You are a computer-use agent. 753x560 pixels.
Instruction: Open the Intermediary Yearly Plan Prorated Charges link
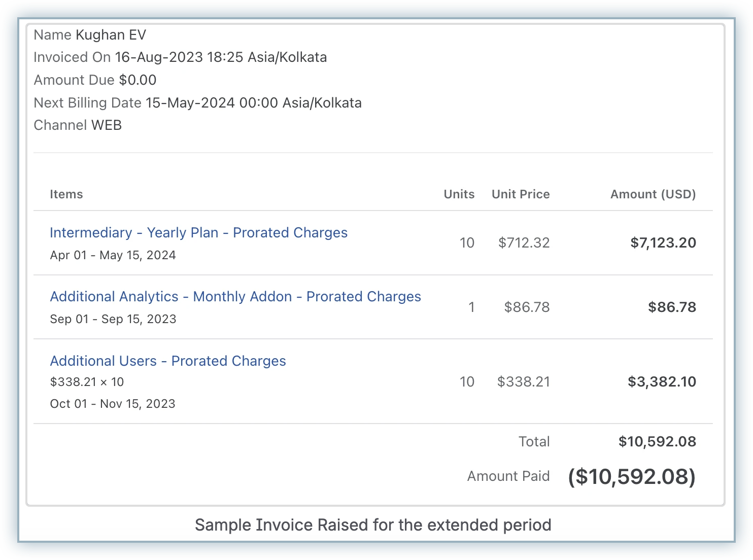[198, 233]
